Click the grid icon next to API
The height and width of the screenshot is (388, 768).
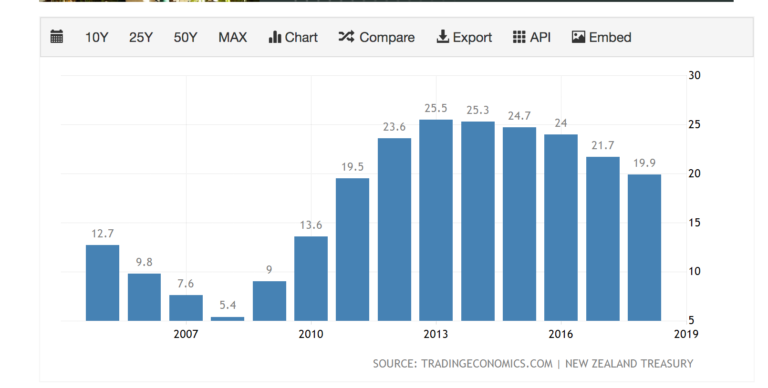point(519,37)
